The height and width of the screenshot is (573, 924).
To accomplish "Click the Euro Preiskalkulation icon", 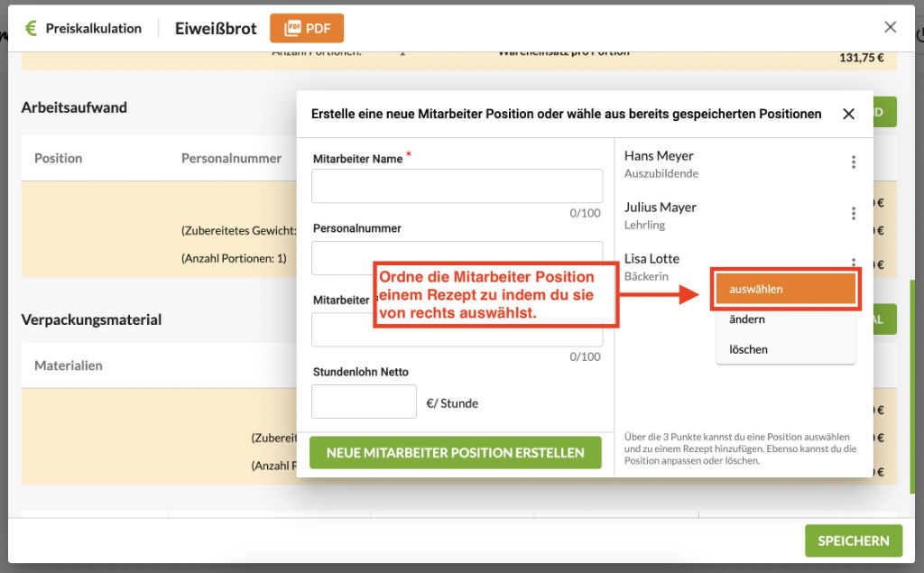I will pos(32,28).
